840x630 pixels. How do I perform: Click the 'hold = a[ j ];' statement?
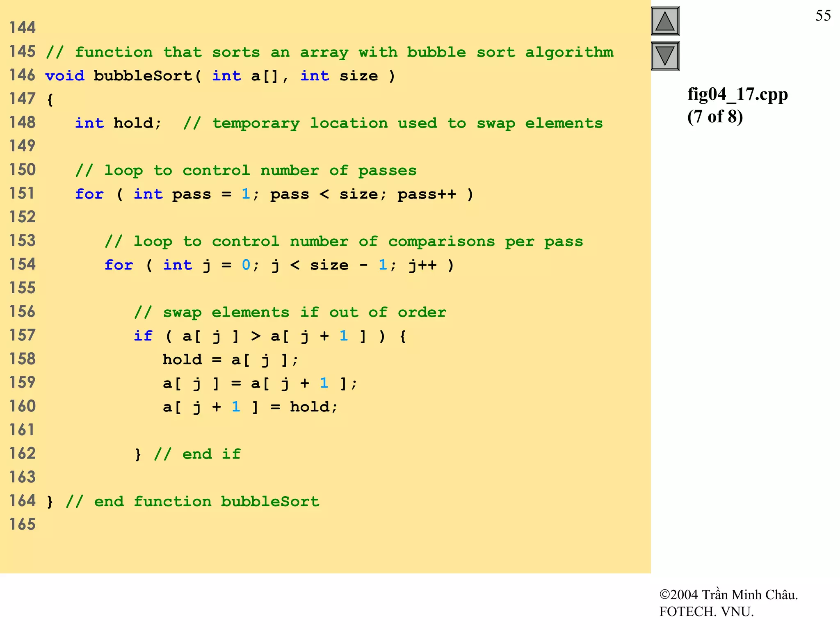230,360
